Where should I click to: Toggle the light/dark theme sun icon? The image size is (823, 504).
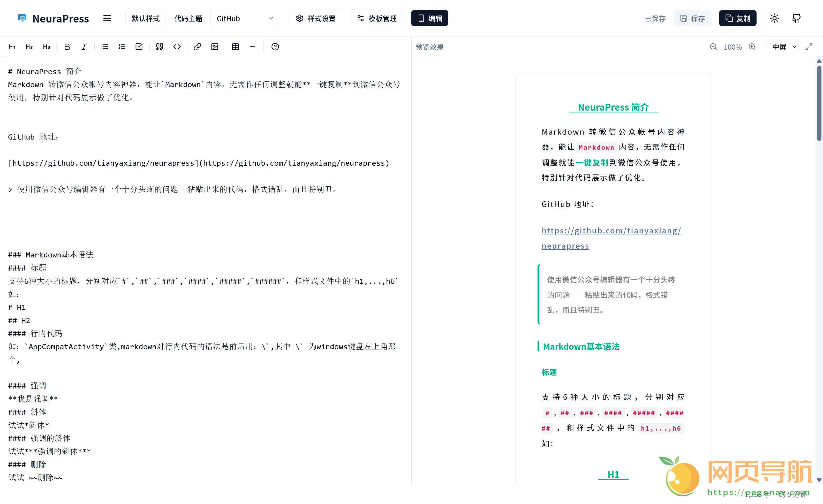point(774,18)
